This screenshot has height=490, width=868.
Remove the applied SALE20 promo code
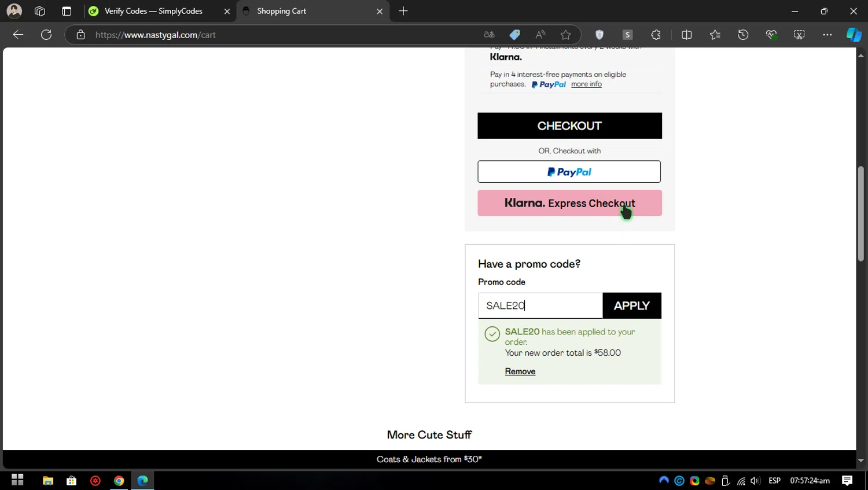(x=520, y=371)
